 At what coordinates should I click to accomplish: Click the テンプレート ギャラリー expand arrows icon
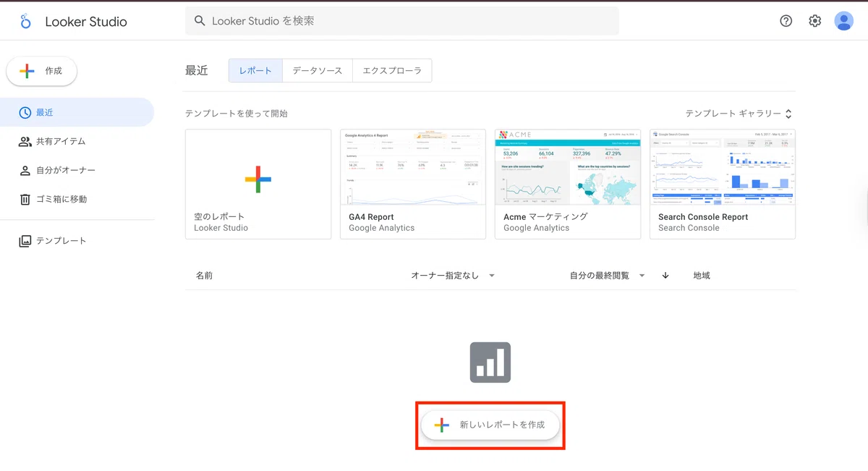788,114
